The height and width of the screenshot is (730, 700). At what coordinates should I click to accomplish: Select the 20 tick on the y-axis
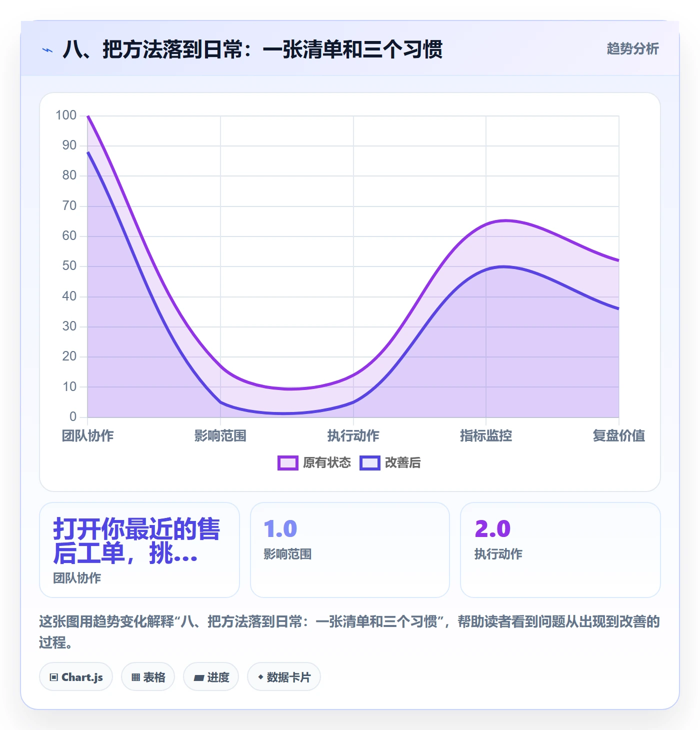(69, 356)
